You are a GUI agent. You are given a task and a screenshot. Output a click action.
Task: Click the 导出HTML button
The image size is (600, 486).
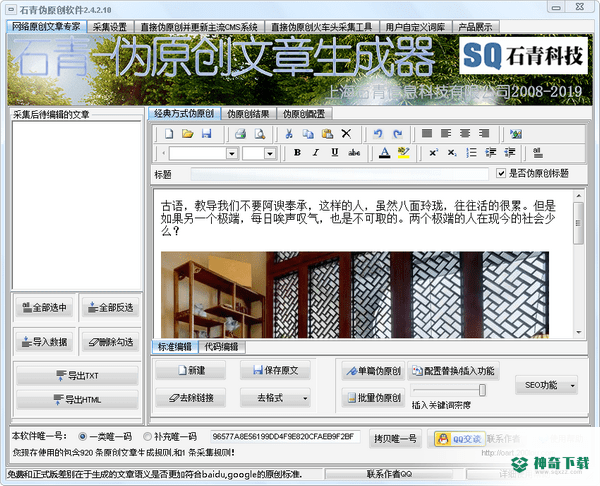pyautogui.click(x=77, y=400)
